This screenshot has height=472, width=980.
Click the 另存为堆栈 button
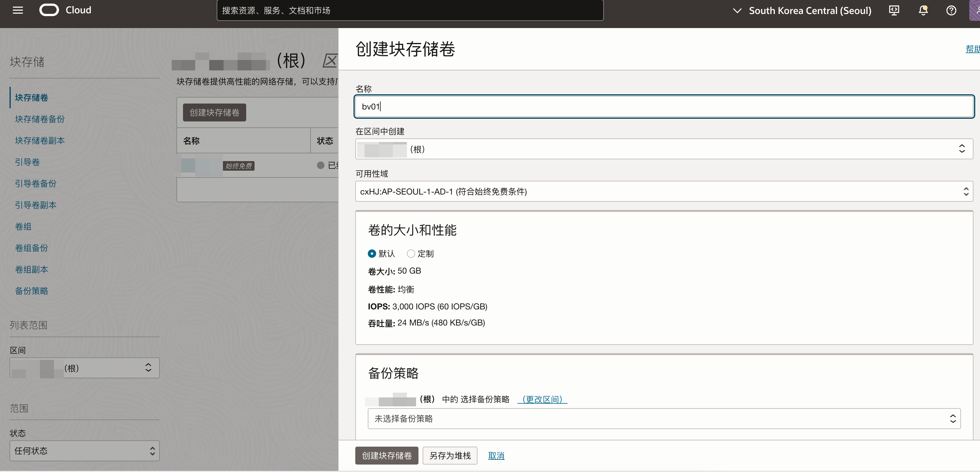click(x=450, y=456)
